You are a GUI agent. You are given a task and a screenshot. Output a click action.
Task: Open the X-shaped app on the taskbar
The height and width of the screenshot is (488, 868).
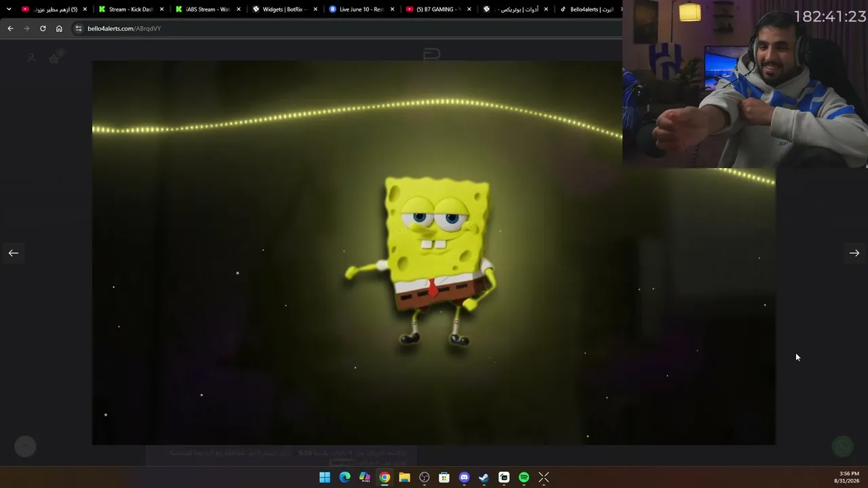click(x=543, y=478)
